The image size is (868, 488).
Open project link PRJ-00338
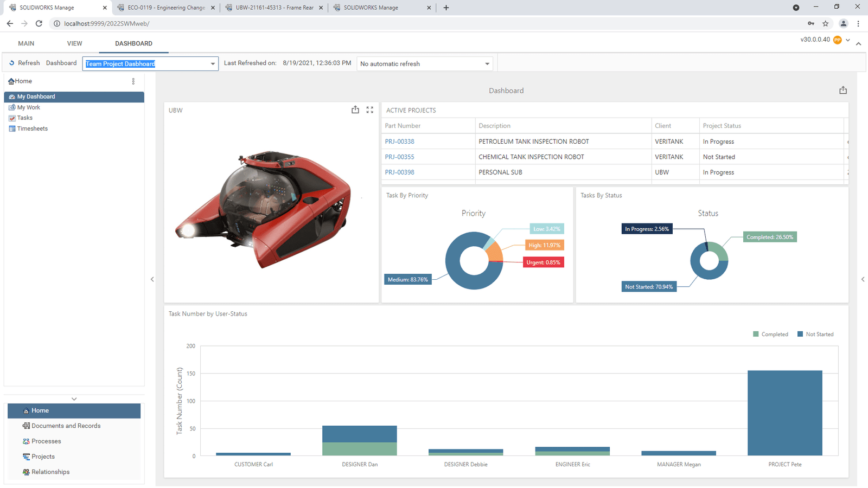click(x=399, y=142)
